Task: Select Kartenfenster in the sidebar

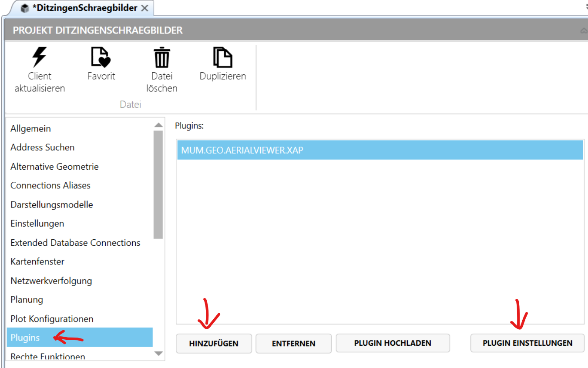Action: pyautogui.click(x=37, y=261)
